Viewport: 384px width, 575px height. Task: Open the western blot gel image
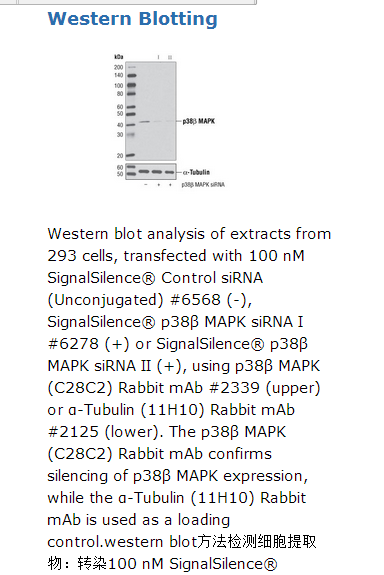169,121
